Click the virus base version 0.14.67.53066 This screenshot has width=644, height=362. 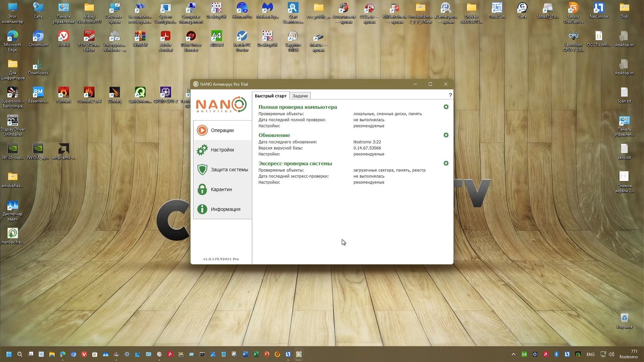pos(367,148)
